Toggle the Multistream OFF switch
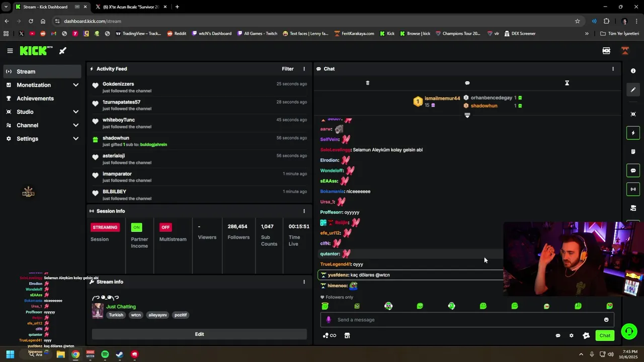644x362 pixels. 166,227
